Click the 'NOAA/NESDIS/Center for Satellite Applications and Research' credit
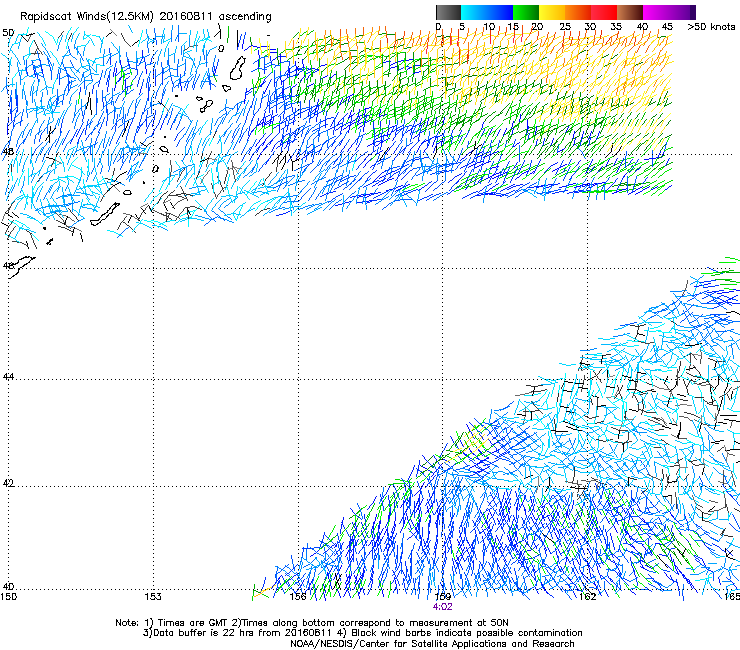This screenshot has height=650, width=740. (x=432, y=644)
